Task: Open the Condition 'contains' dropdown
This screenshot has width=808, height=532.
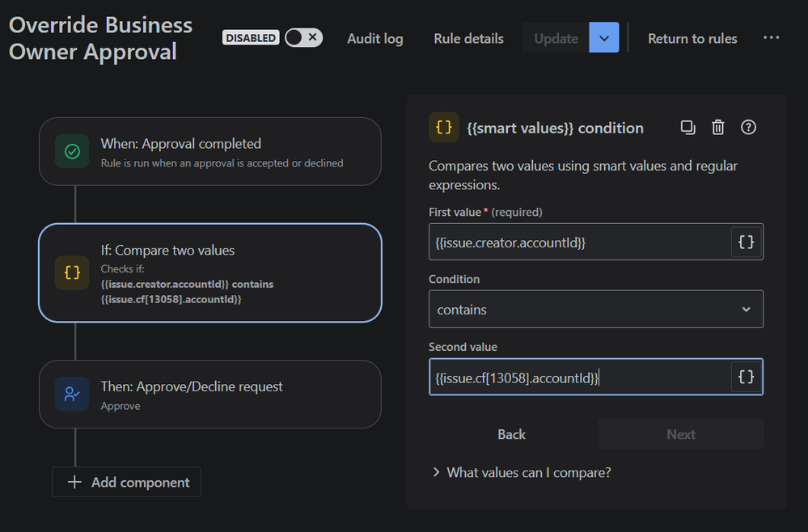Action: (x=595, y=310)
